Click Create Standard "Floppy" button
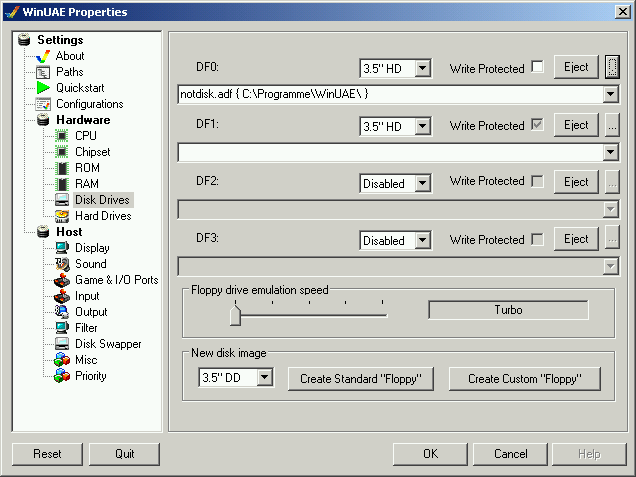The width and height of the screenshot is (636, 477). point(361,379)
